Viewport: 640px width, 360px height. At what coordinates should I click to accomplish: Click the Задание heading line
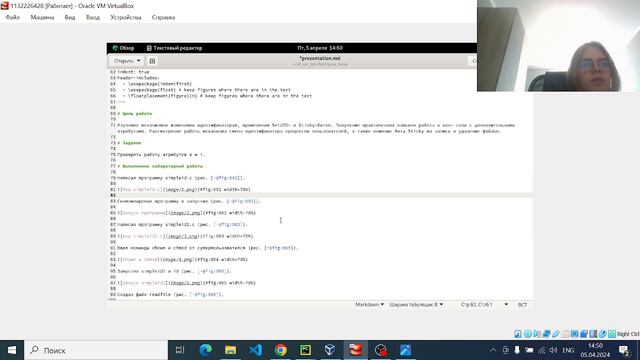(129, 143)
